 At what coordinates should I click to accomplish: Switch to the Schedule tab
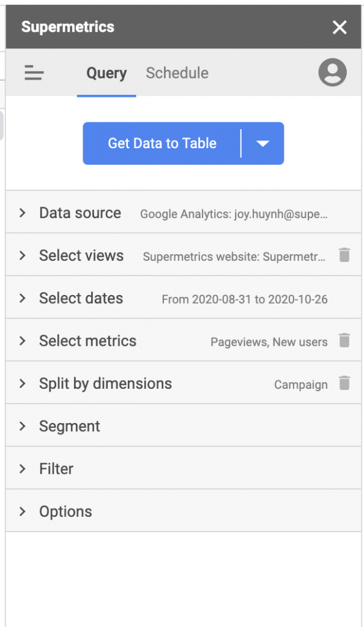coord(177,73)
